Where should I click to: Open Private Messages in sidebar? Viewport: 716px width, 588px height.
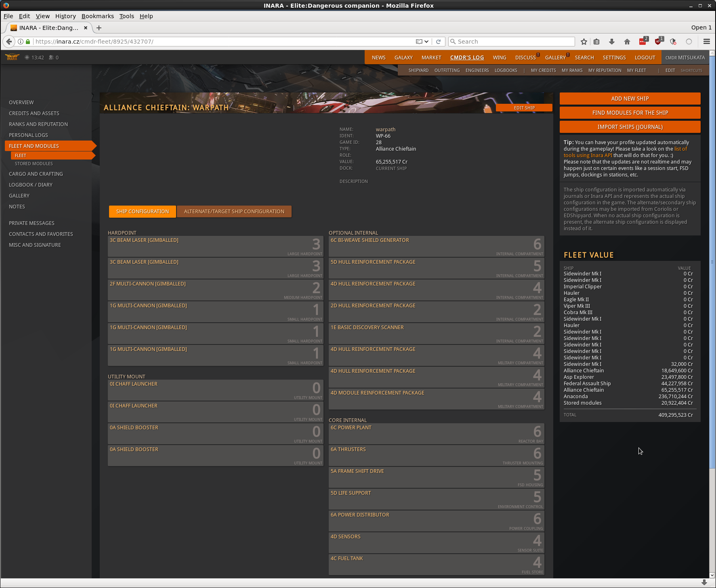click(x=31, y=223)
